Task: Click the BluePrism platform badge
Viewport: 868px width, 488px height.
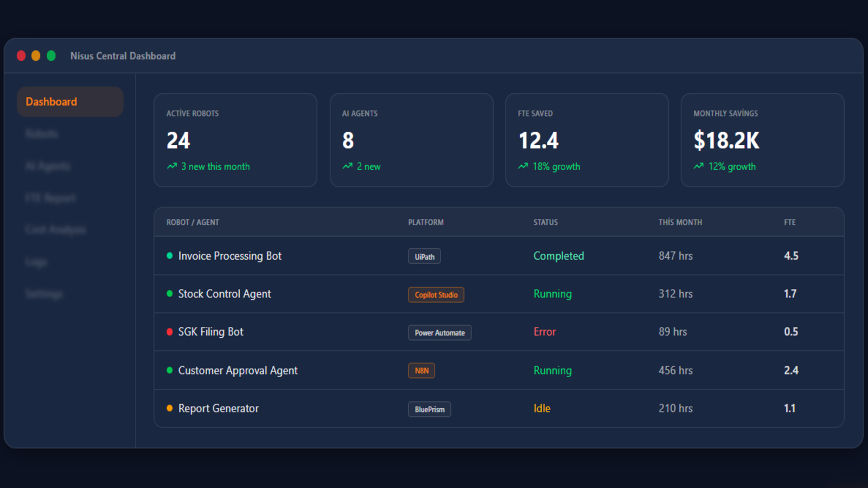Action: coord(430,409)
